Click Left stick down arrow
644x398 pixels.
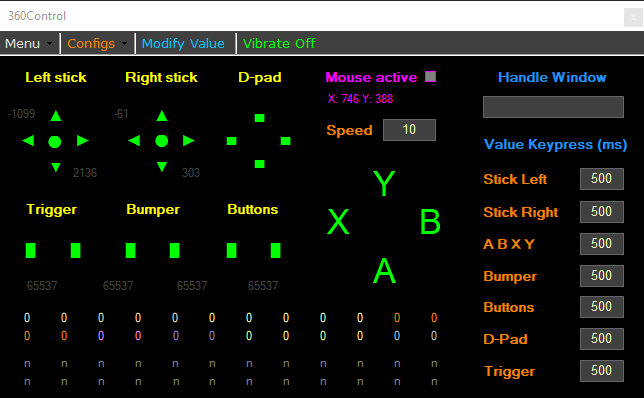56,167
